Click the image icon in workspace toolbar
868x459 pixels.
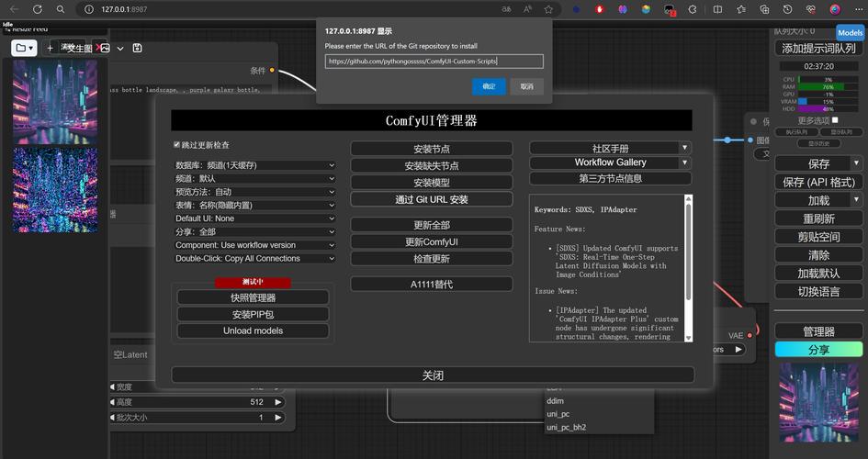point(105,48)
